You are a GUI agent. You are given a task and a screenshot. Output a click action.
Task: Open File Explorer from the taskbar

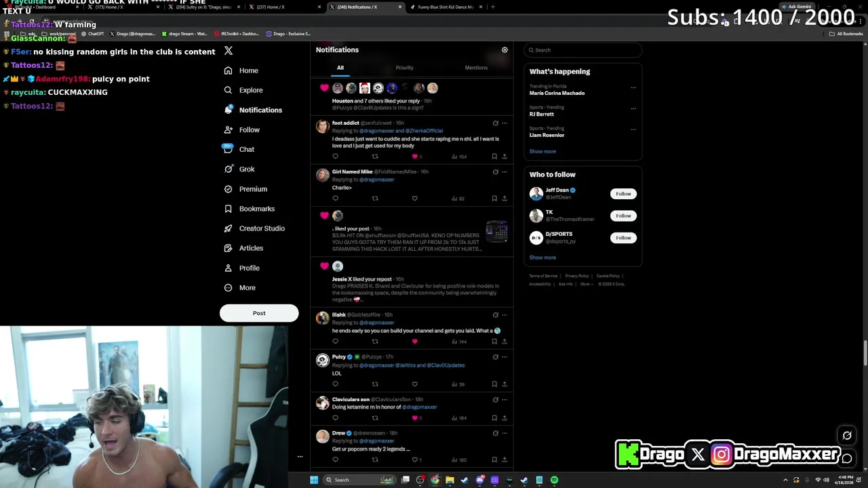coord(450,480)
